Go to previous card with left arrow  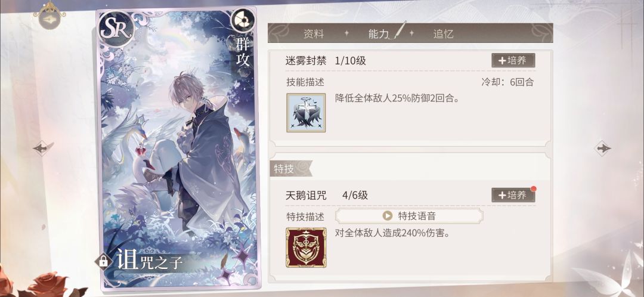click(43, 148)
